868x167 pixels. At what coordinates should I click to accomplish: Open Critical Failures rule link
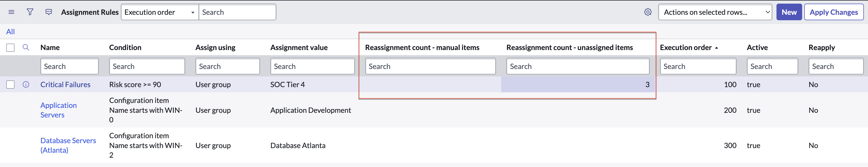65,85
